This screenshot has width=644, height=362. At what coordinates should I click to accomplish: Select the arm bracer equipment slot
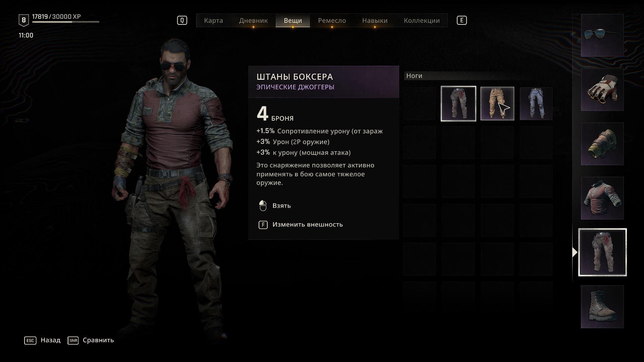tap(602, 144)
